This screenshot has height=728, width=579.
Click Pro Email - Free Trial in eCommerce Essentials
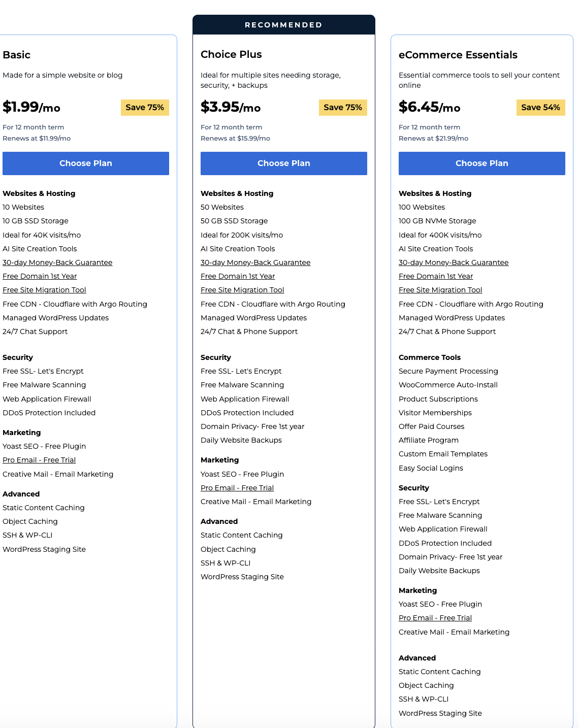435,618
